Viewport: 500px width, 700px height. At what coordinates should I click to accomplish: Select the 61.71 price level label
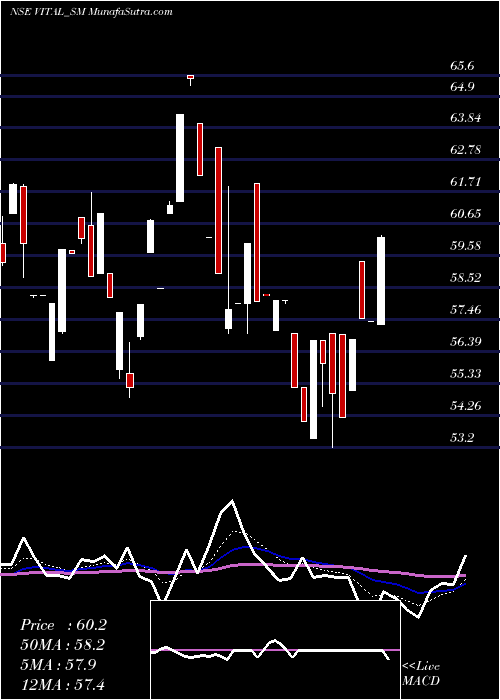tap(466, 182)
